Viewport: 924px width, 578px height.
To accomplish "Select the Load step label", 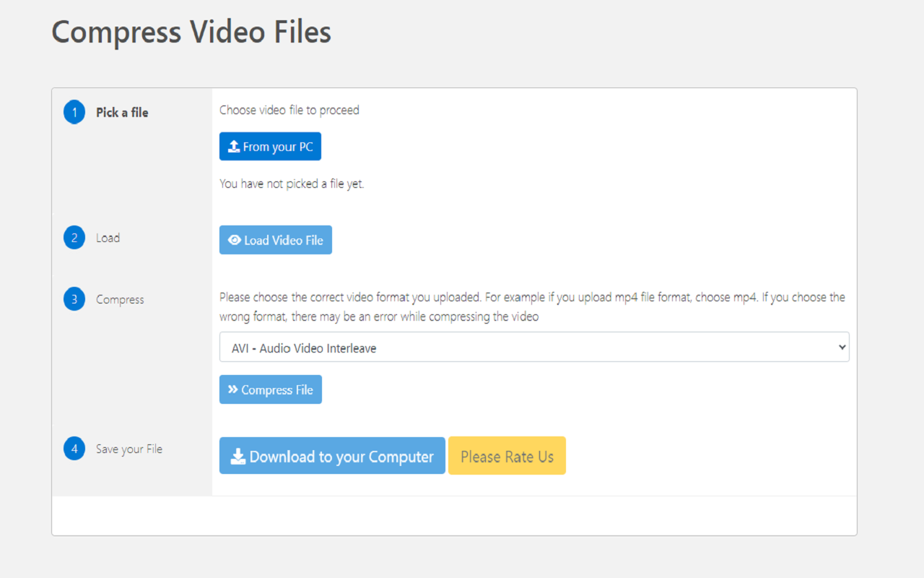I will click(108, 238).
